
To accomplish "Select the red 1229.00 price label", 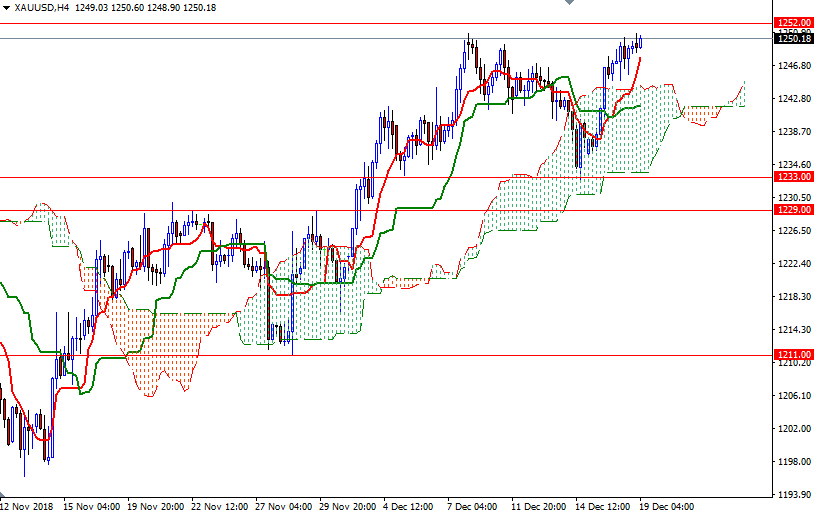I will coord(793,210).
